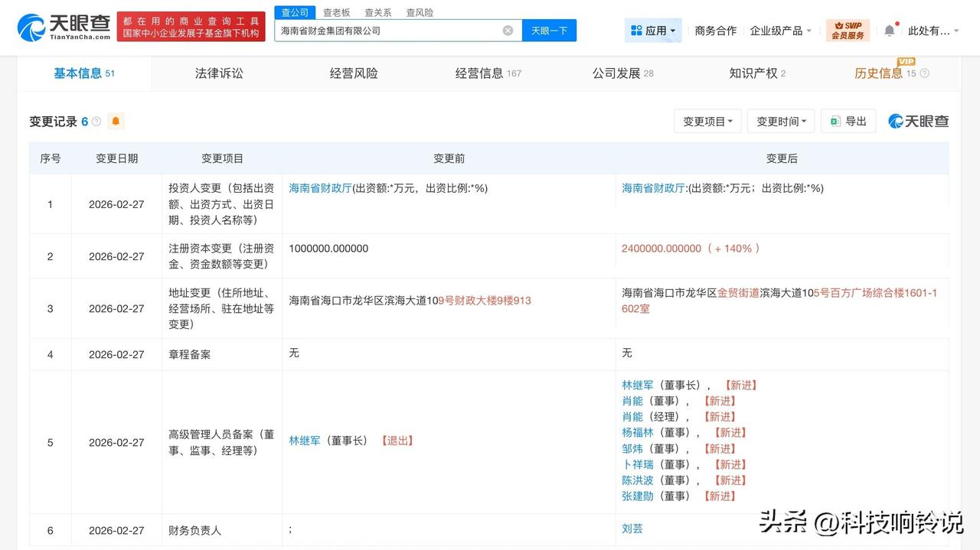980x550 pixels.
Task: Select the 查风险 search tab
Action: tap(420, 12)
